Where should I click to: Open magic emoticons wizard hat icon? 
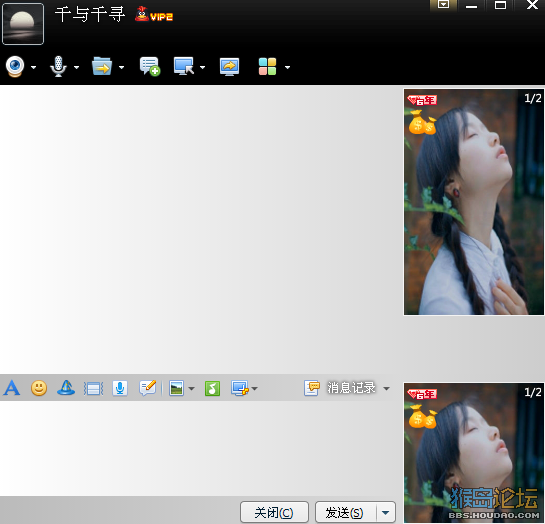click(x=66, y=388)
